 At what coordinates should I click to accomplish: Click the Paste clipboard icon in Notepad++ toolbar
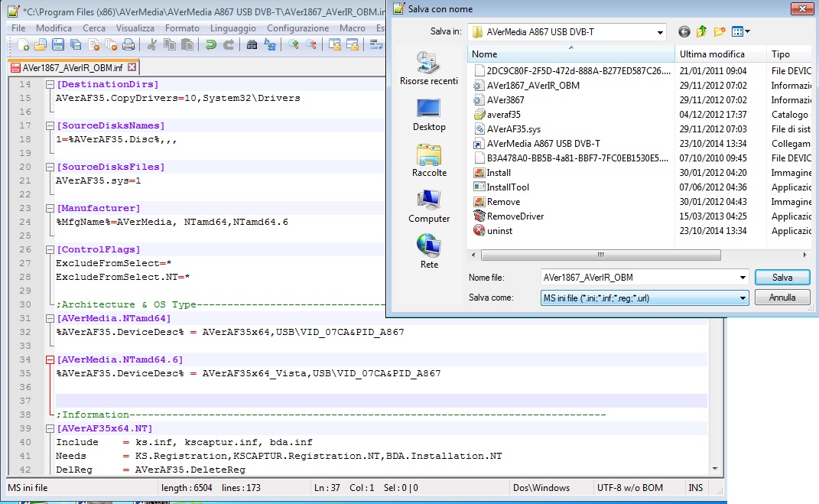pos(187,45)
